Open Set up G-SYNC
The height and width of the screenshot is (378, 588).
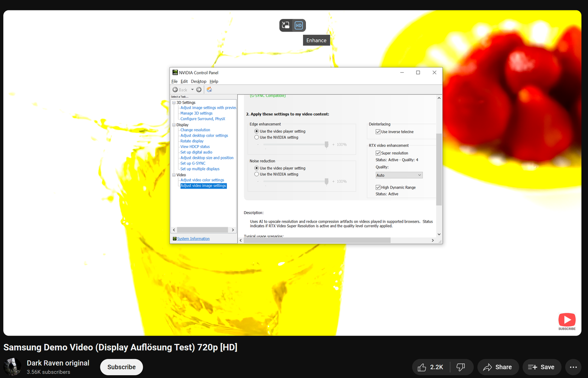click(193, 163)
